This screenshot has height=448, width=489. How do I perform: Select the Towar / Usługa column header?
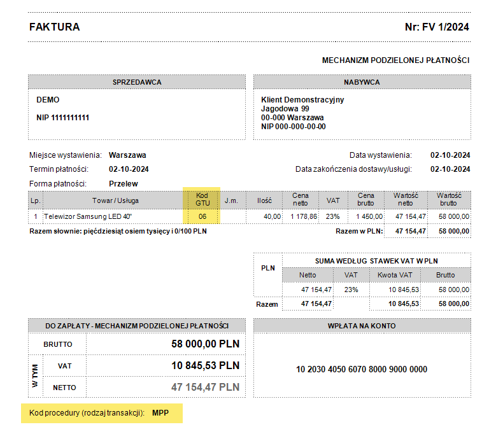pyautogui.click(x=115, y=200)
